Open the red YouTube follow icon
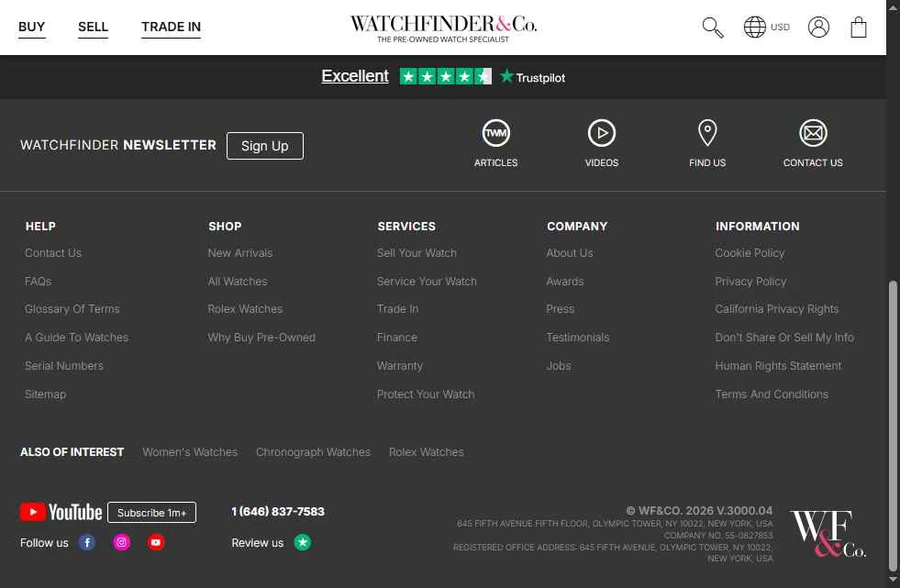 [x=156, y=542]
